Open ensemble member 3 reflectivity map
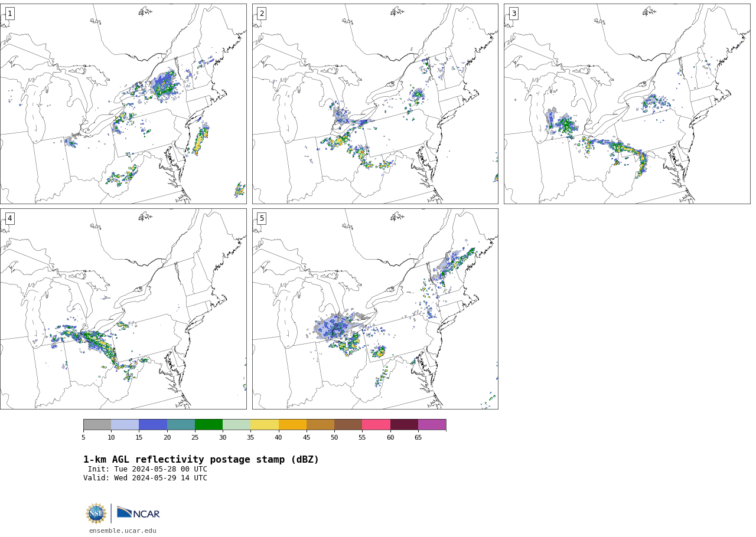 627,104
